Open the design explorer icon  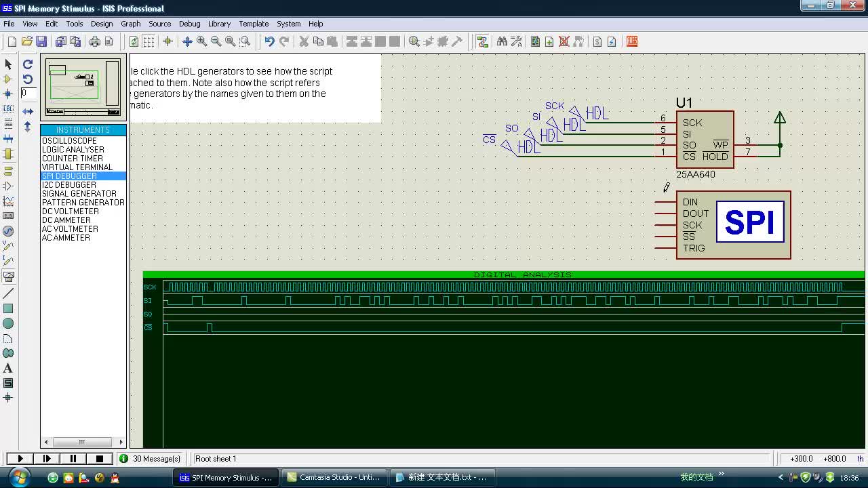tap(535, 41)
